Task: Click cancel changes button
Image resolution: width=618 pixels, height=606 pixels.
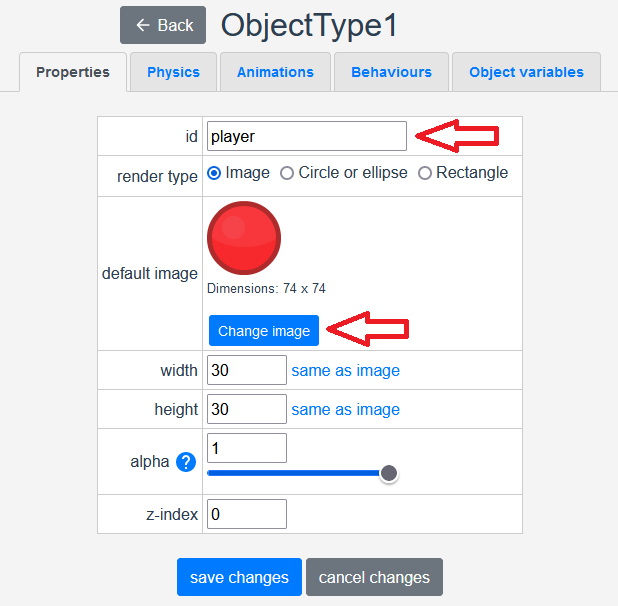Action: click(374, 577)
